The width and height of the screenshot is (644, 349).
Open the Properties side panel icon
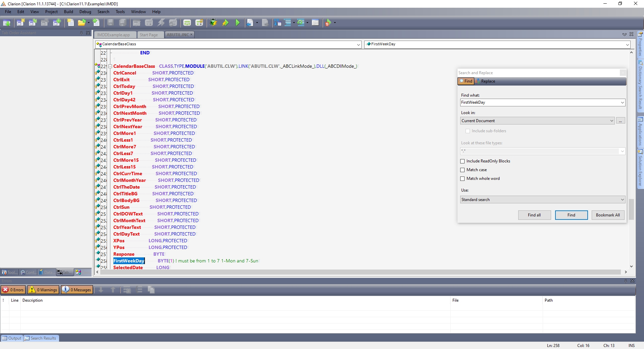click(640, 34)
